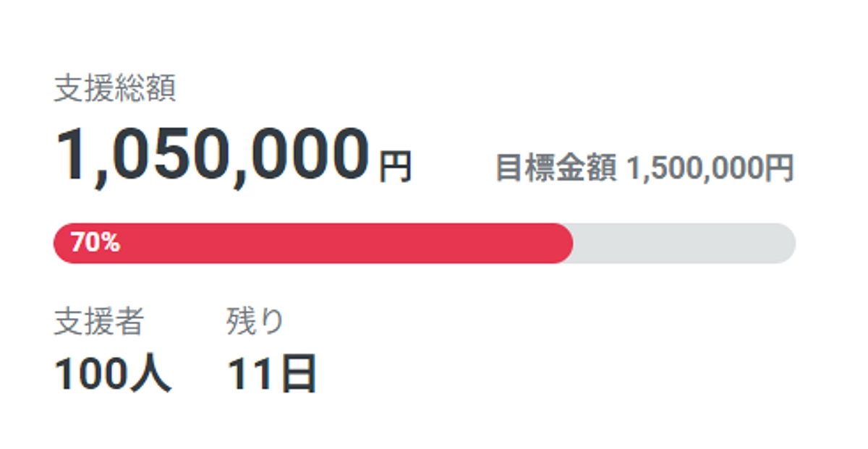Click between total and goal amounts

(x=452, y=159)
